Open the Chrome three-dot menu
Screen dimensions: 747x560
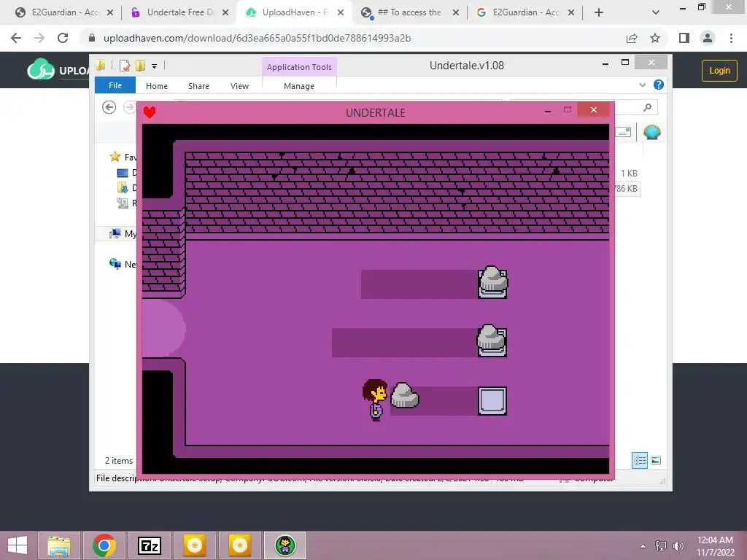731,38
